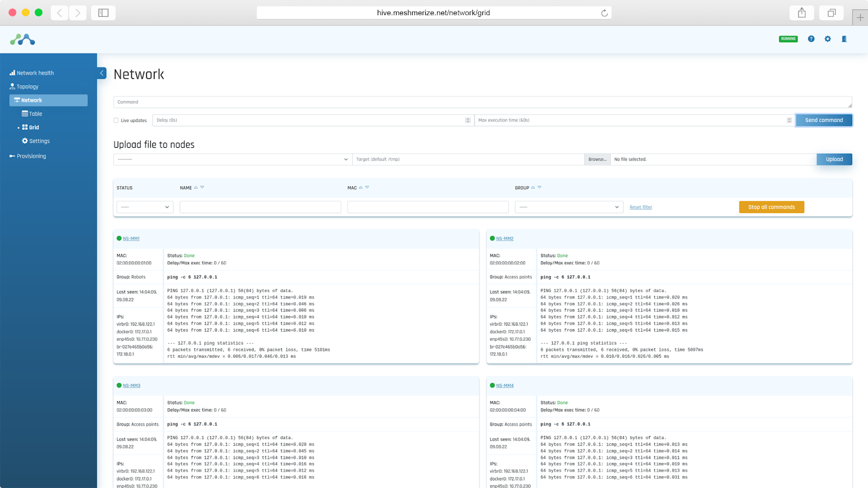Click the Stop all commands button
Viewport: 868px width, 488px height.
pyautogui.click(x=771, y=207)
